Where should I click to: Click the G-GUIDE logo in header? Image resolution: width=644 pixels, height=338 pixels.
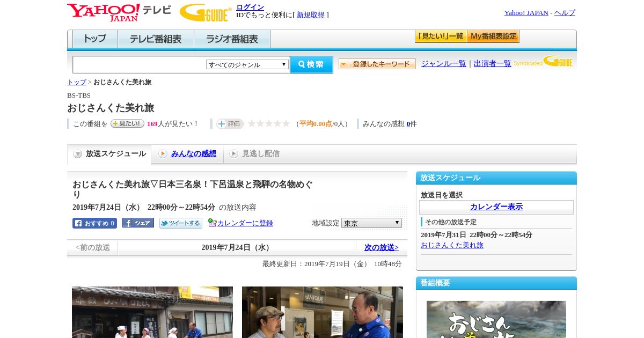205,13
